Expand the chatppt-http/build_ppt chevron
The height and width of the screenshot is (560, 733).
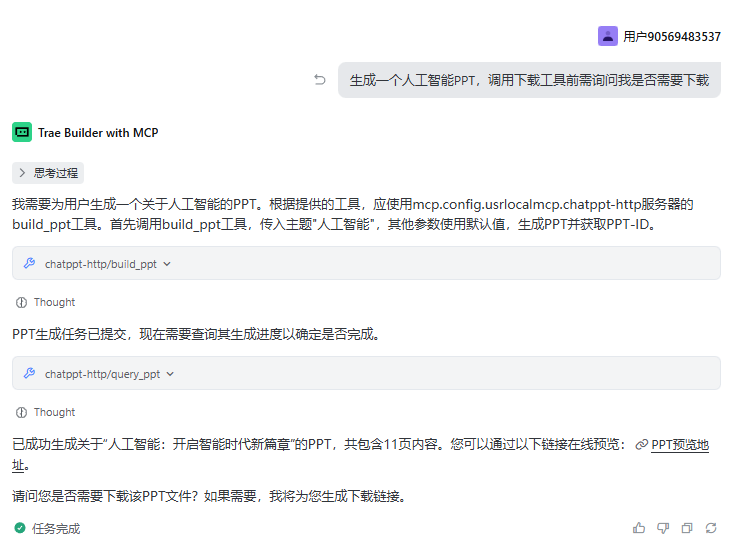(x=167, y=264)
